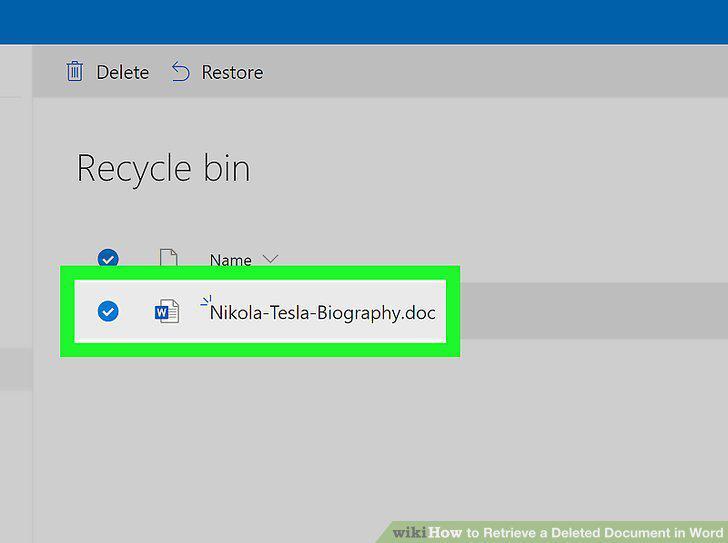Select the Nikola-Tesla-Biography.doc file name
This screenshot has width=728, height=543.
click(323, 312)
